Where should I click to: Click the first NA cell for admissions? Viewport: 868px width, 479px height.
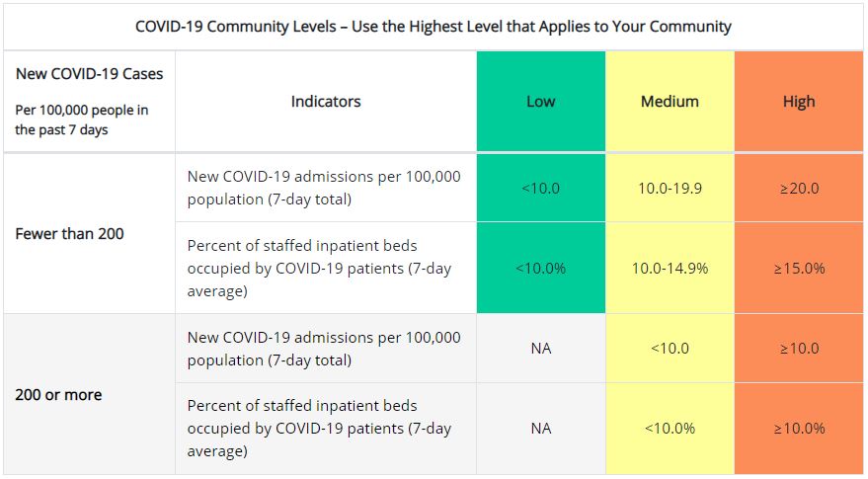pos(540,349)
